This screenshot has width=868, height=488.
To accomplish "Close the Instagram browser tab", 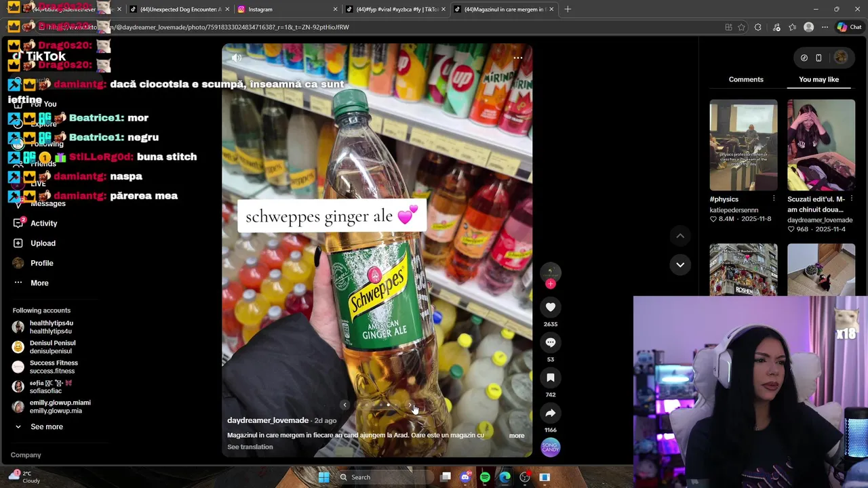I will click(x=335, y=9).
